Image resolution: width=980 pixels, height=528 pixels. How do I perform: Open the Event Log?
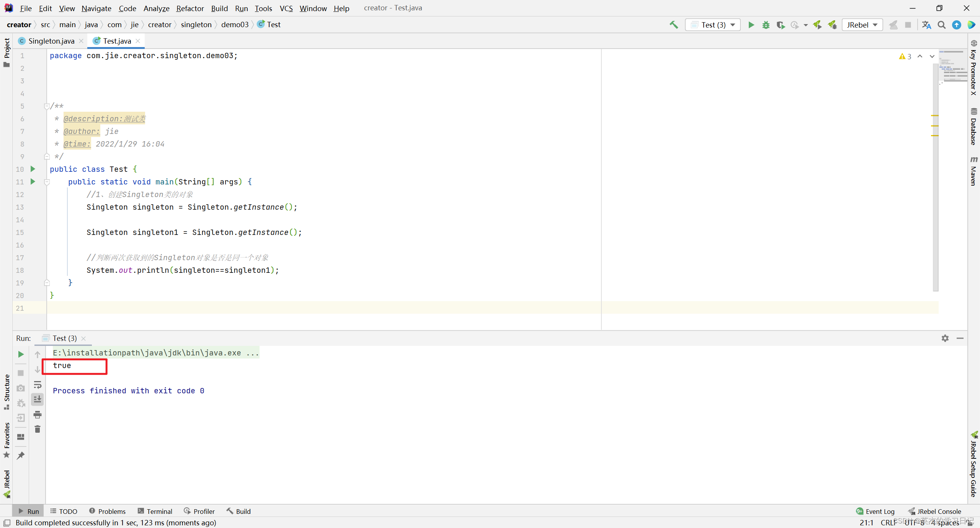point(875,511)
